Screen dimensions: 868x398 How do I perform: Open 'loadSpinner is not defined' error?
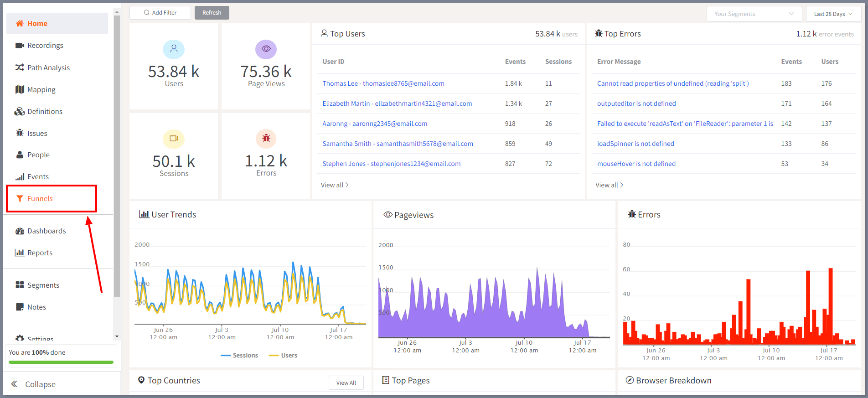635,144
